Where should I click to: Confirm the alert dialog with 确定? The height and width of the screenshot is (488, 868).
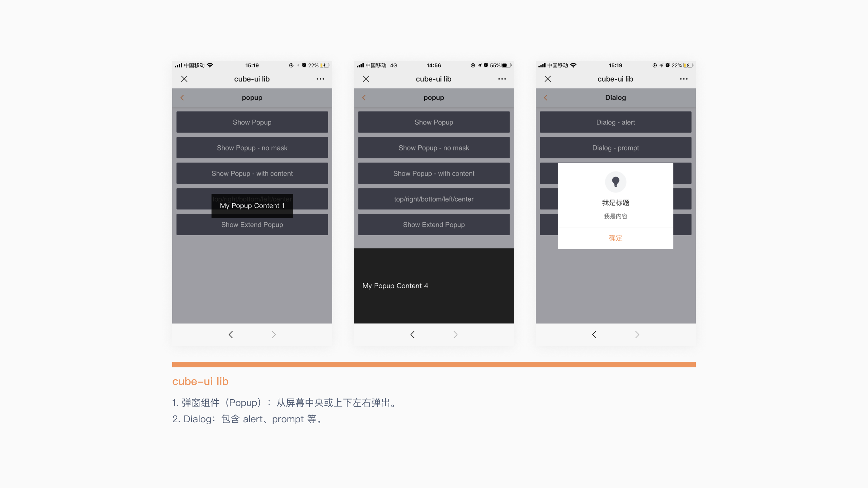615,238
